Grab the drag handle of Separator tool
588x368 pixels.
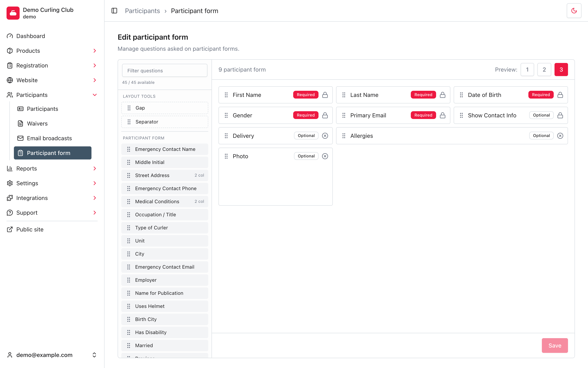tap(129, 122)
